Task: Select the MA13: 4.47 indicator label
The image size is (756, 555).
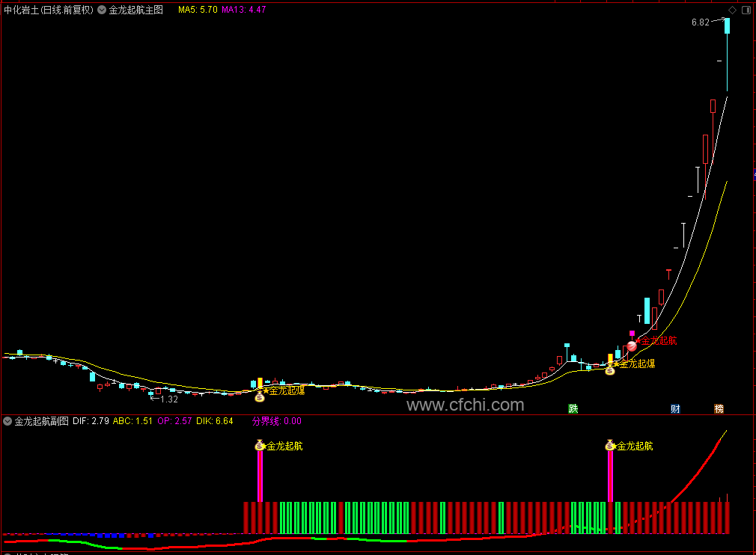Action: pos(243,10)
